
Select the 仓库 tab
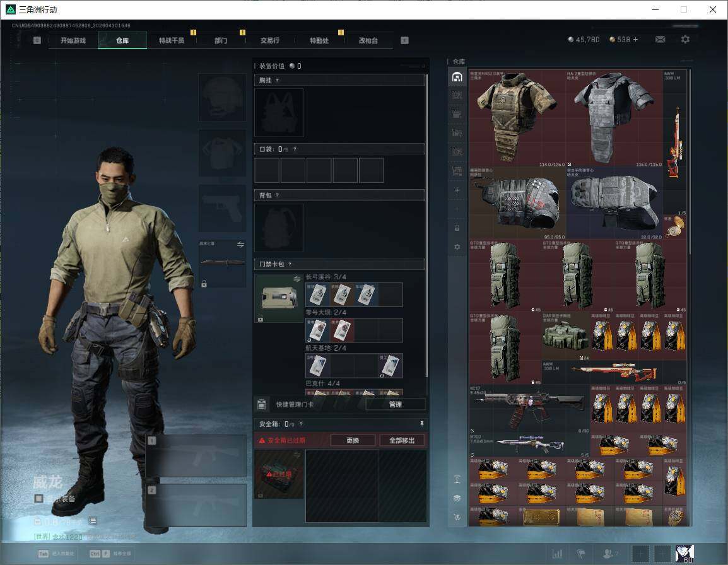coord(122,40)
